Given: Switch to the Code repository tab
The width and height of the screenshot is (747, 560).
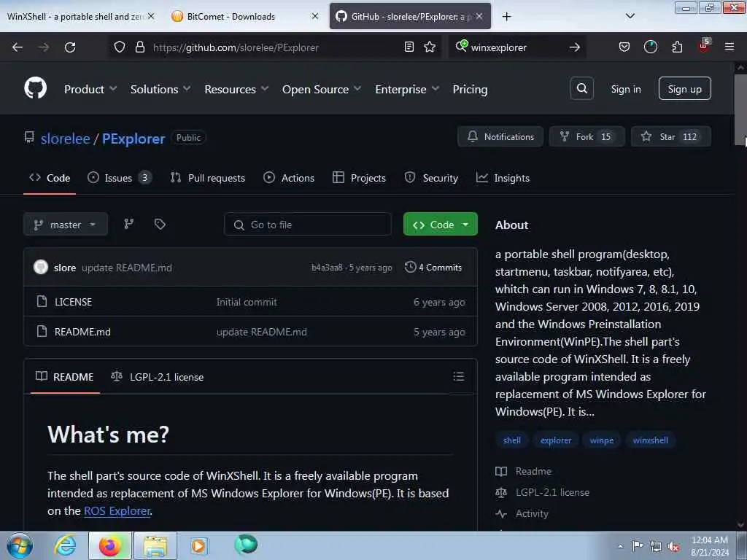Looking at the screenshot, I should coord(50,178).
